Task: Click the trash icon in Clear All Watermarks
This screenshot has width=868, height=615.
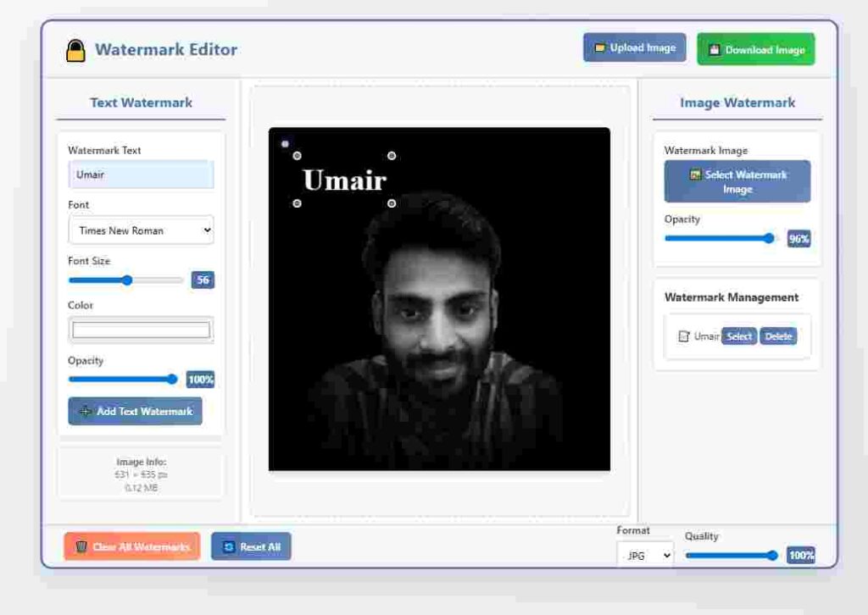Action: pyautogui.click(x=81, y=546)
